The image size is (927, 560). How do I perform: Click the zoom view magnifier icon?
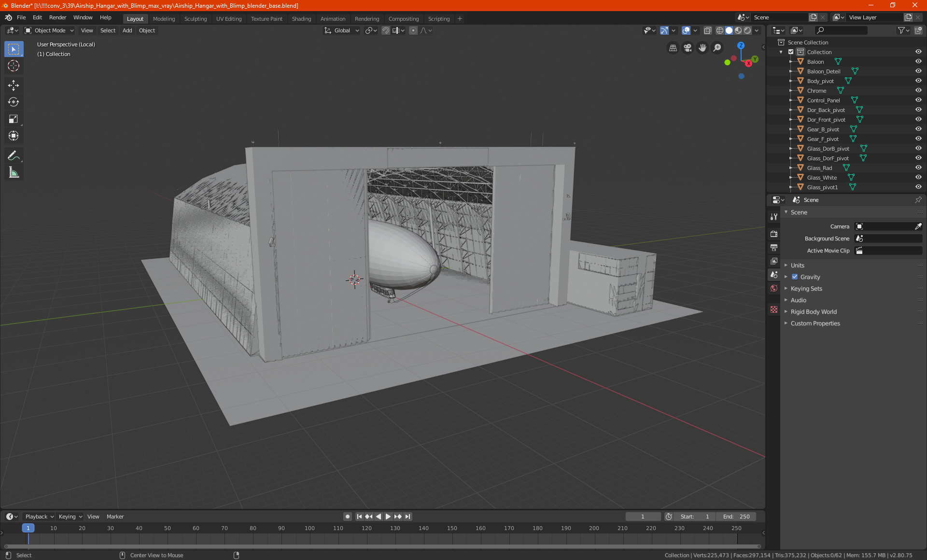717,48
